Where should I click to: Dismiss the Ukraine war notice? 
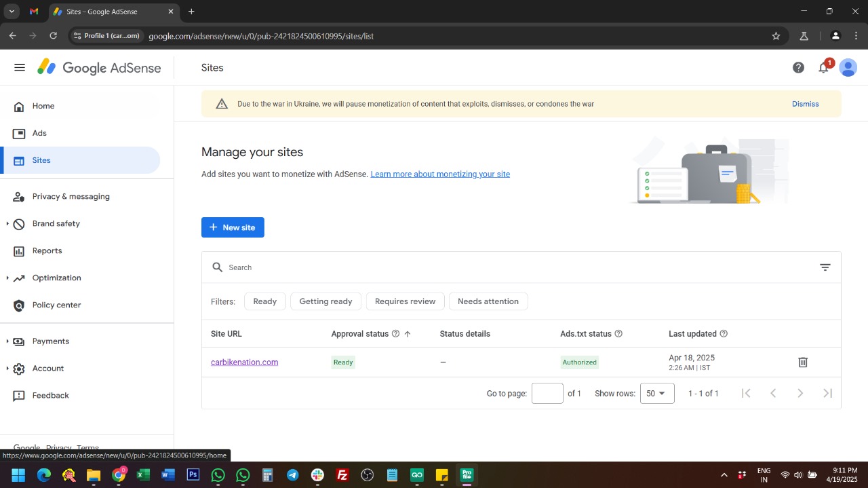806,104
